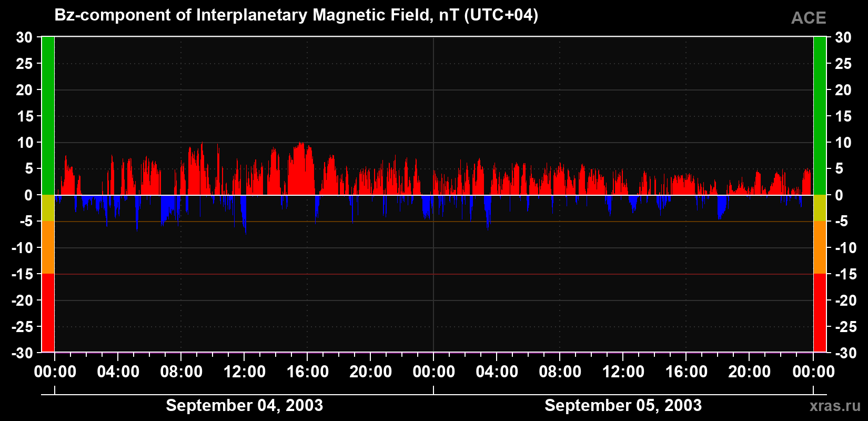Click the red peak near 16:00 September 04
868x421 pixels.
coord(301,168)
